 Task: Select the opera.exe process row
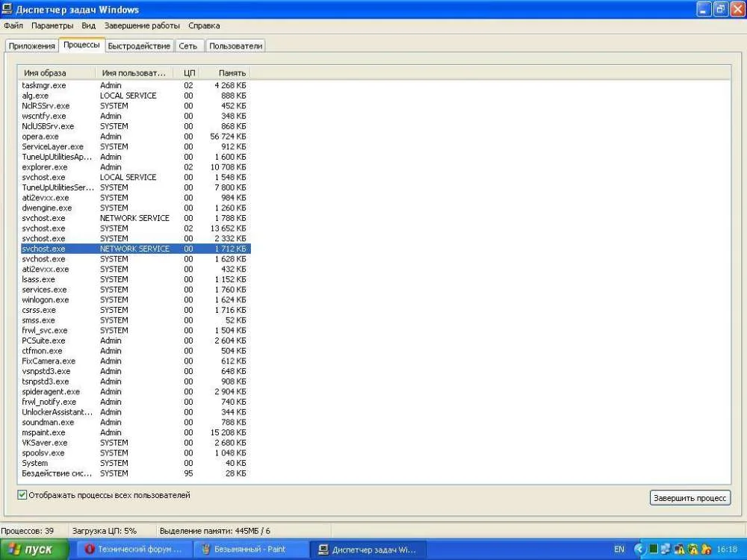pos(135,137)
